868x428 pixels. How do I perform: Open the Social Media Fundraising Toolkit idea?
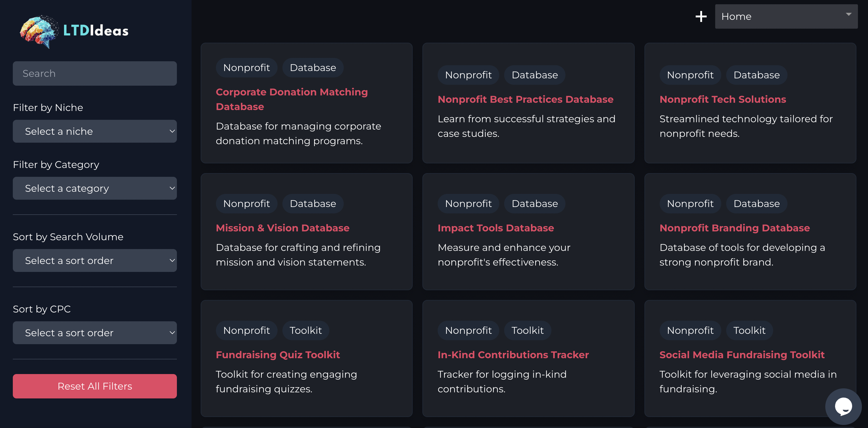tap(742, 355)
